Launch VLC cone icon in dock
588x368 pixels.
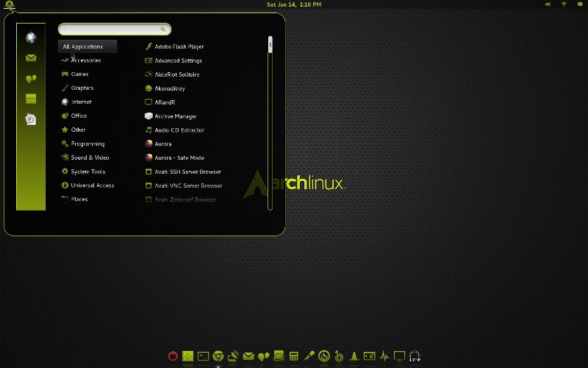(354, 356)
